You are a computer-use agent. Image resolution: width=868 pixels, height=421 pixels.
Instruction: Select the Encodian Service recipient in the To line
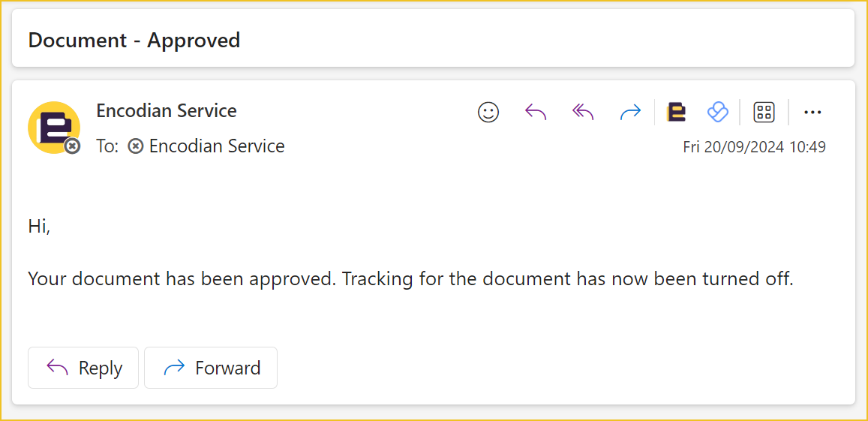[x=217, y=146]
